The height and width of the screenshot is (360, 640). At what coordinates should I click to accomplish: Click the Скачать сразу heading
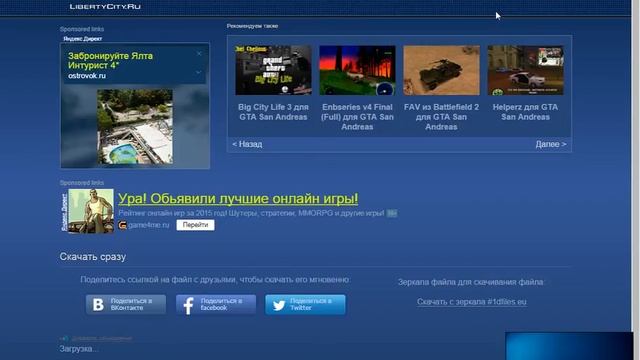tap(93, 257)
